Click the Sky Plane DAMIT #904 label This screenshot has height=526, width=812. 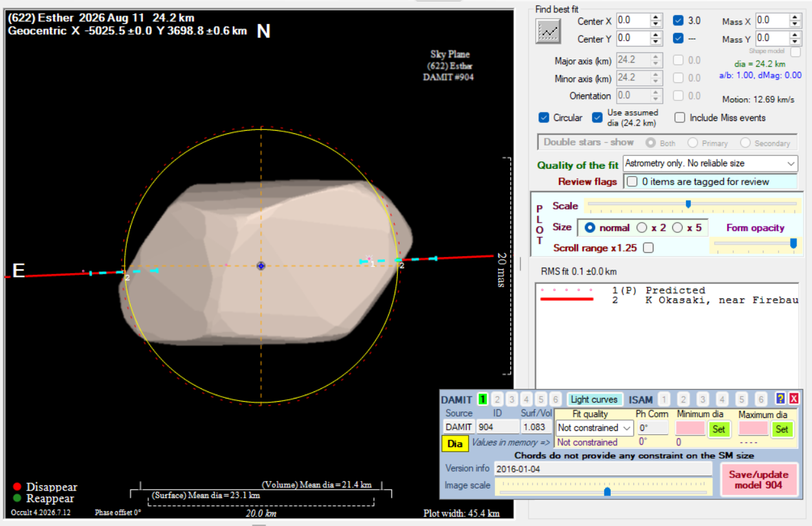pos(450,65)
